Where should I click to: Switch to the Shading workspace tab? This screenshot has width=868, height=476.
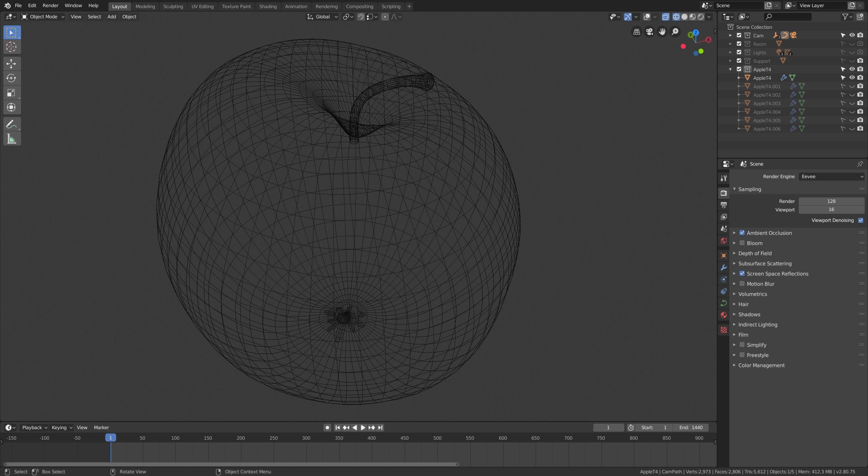268,6
